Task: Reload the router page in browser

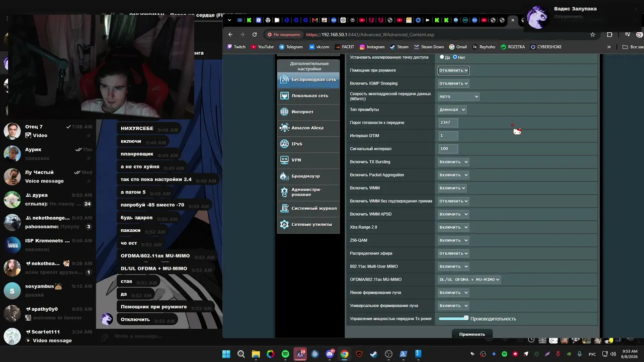Action: point(255,34)
